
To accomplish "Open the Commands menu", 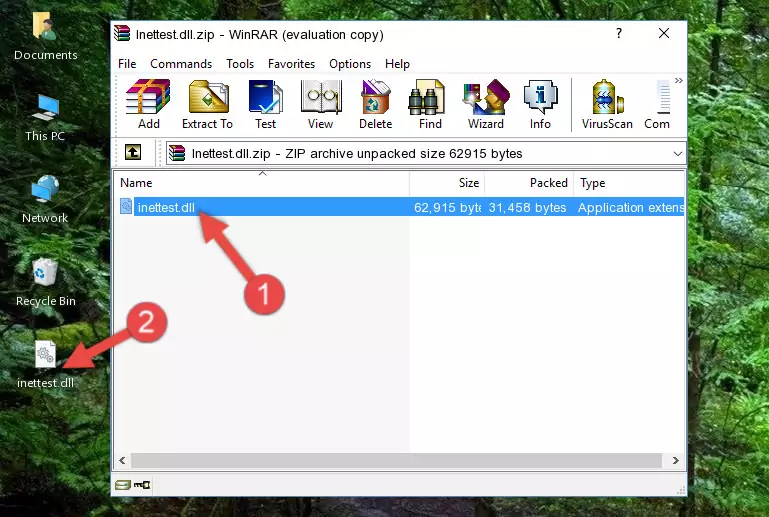I will (x=181, y=64).
